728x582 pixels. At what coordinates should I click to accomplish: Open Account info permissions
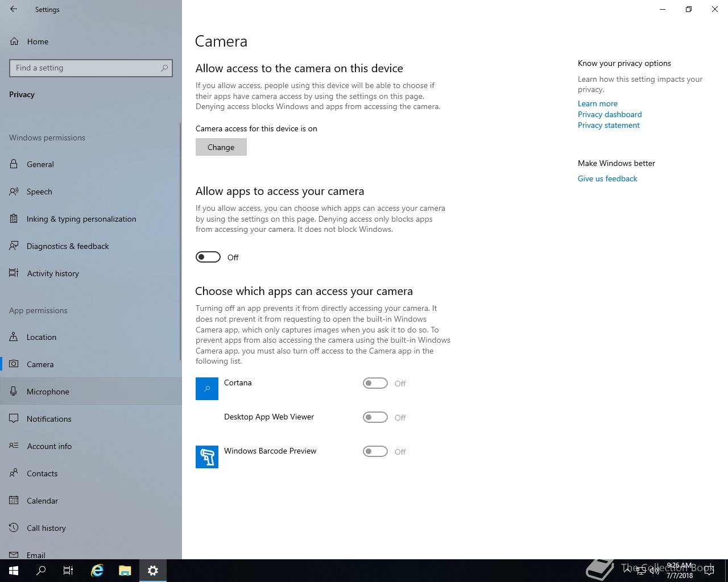tap(91, 446)
